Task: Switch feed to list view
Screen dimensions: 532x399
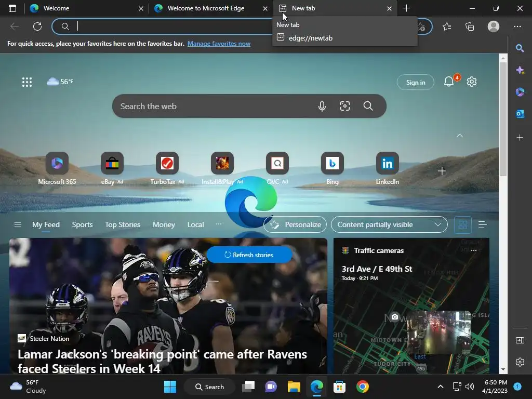Action: tap(483, 224)
